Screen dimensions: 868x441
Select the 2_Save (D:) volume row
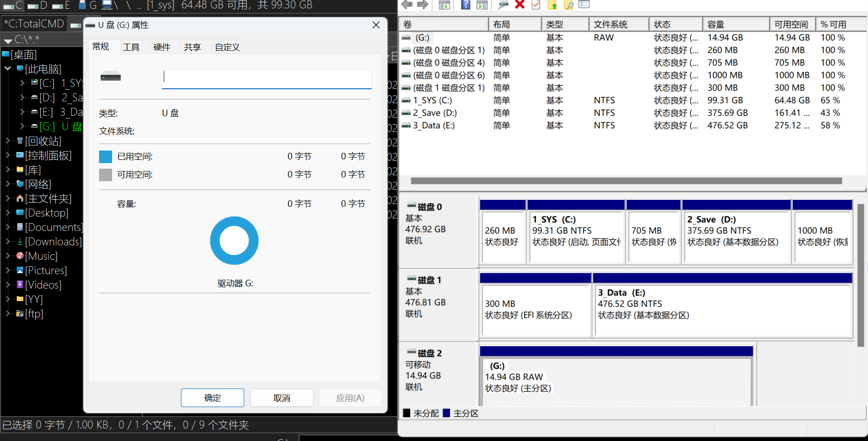(x=633, y=113)
